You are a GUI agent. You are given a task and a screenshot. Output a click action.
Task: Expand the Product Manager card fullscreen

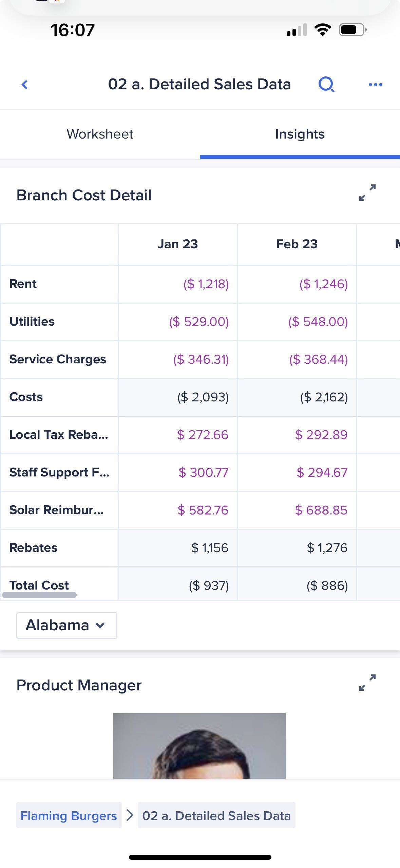point(367,683)
